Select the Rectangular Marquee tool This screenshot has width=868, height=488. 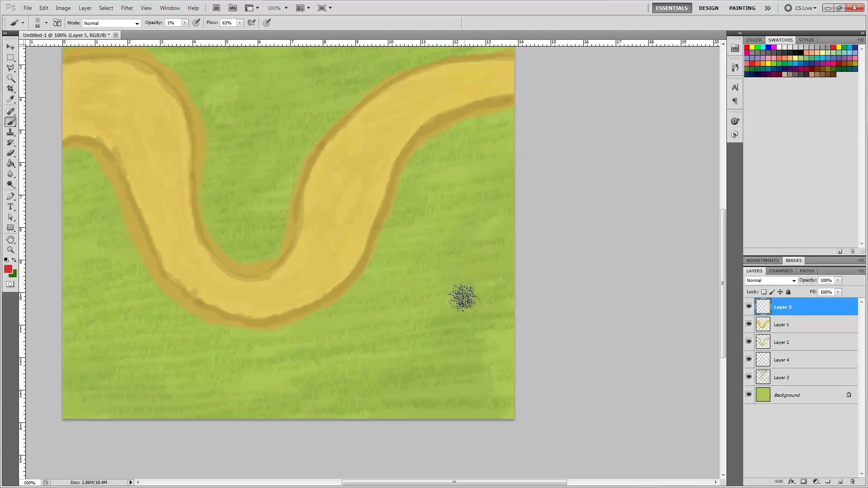(10, 57)
